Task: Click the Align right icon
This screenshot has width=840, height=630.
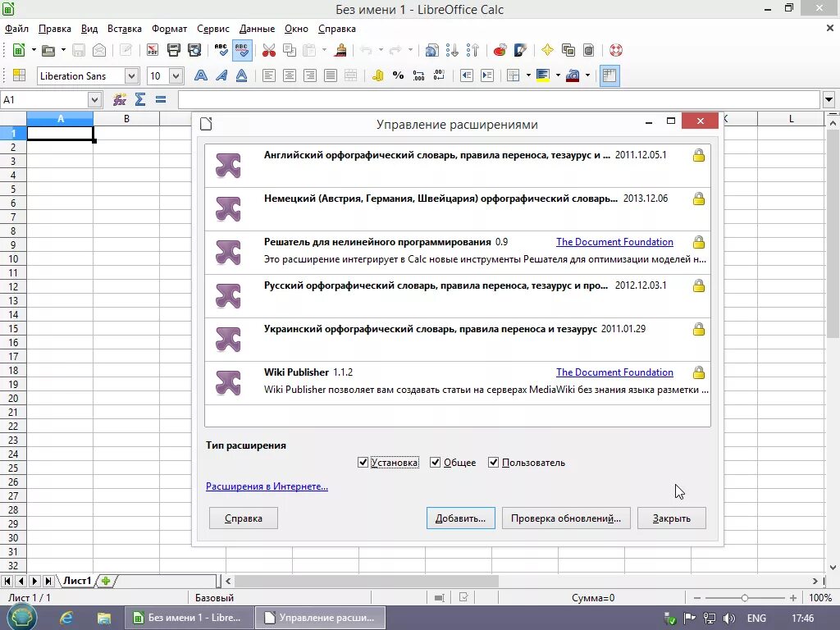Action: 309,76
